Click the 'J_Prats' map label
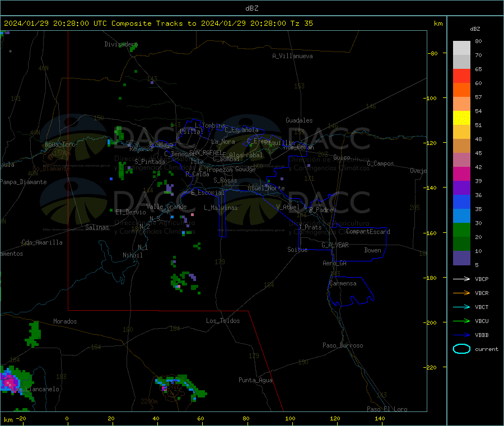The height and width of the screenshot is (426, 504). (310, 227)
